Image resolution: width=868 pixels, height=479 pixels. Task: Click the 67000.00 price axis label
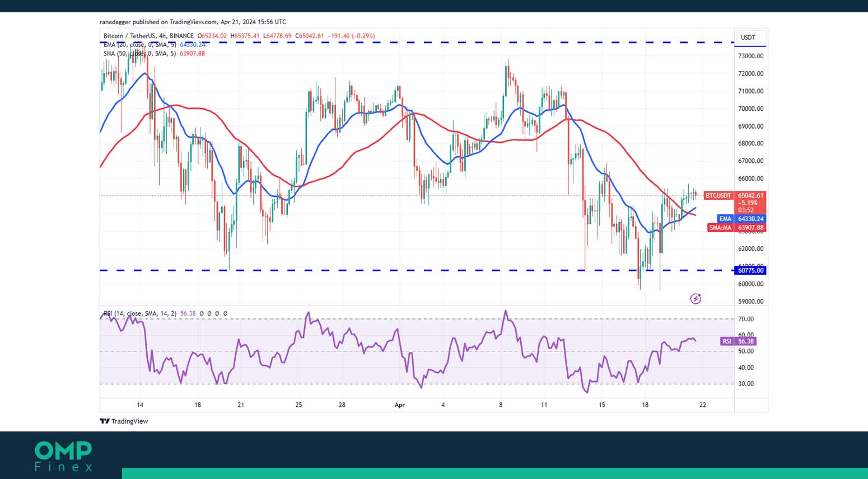[x=750, y=161]
